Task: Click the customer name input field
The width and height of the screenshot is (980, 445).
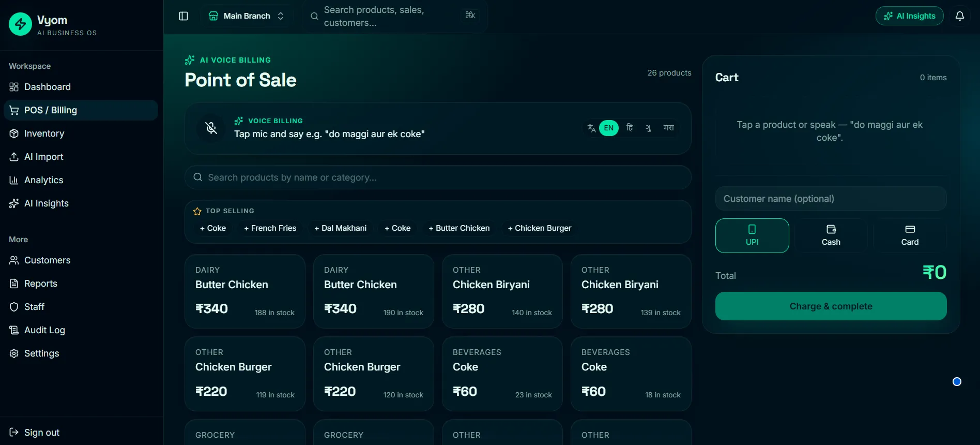Action: (x=831, y=199)
